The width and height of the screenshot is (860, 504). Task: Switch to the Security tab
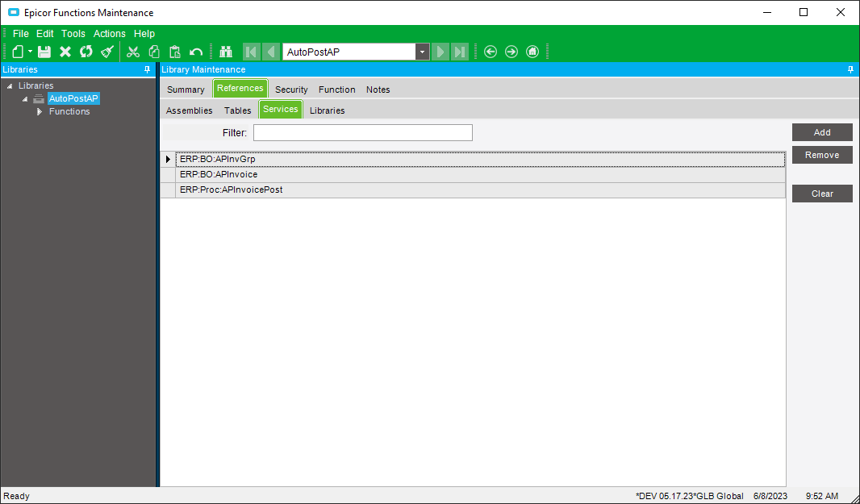pyautogui.click(x=291, y=90)
